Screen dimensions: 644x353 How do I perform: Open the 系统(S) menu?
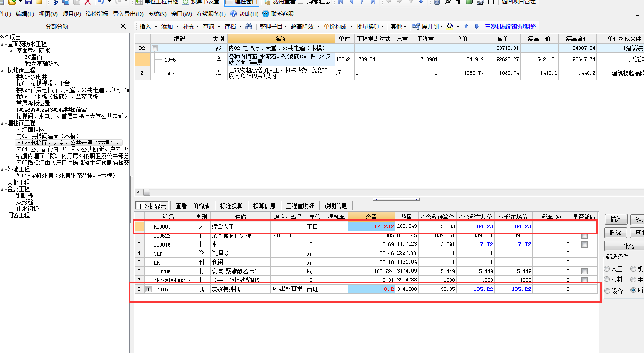click(157, 14)
